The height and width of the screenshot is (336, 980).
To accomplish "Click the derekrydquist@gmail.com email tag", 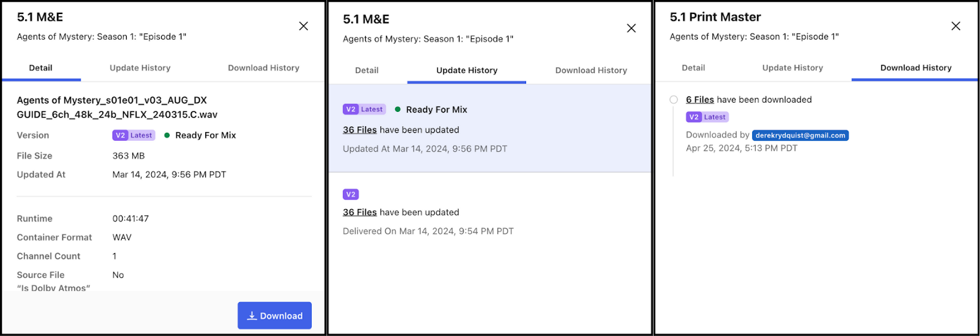I will pyautogui.click(x=800, y=135).
